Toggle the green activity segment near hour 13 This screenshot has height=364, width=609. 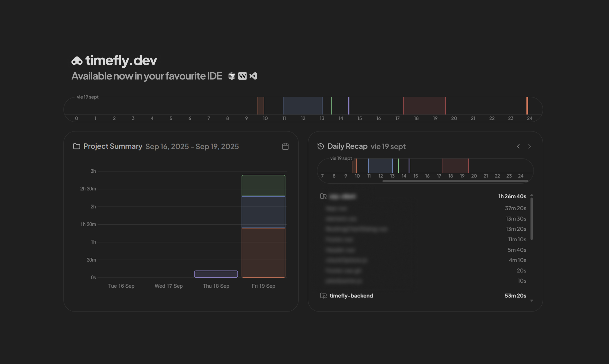[332, 105]
